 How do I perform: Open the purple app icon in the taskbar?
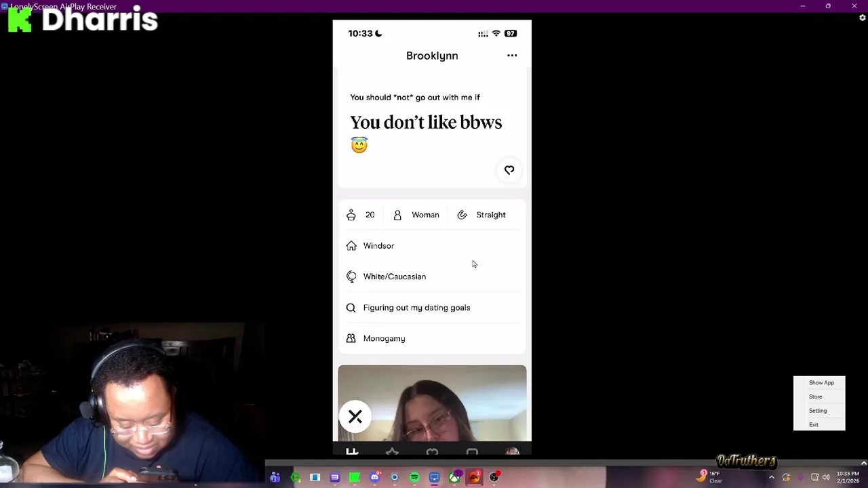(x=334, y=477)
